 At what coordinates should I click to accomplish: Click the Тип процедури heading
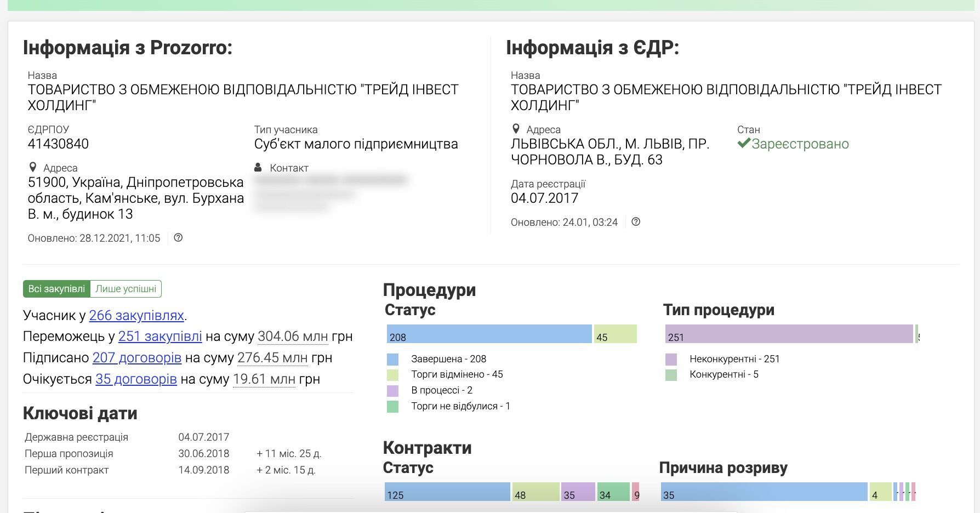tap(719, 310)
